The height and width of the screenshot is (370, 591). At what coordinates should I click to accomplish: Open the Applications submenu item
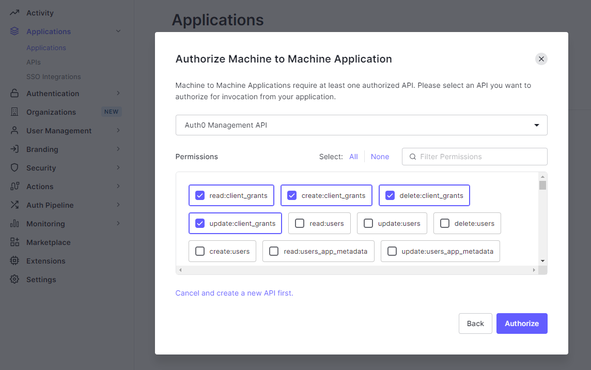point(46,48)
